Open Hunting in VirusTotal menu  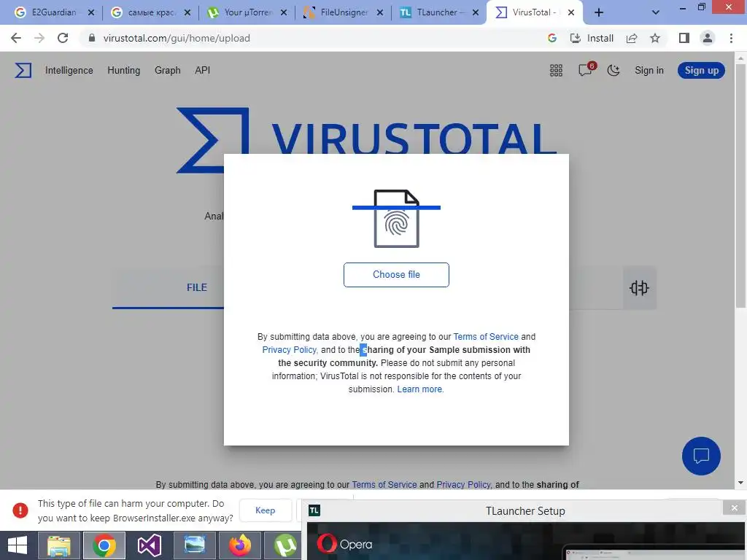tap(124, 71)
